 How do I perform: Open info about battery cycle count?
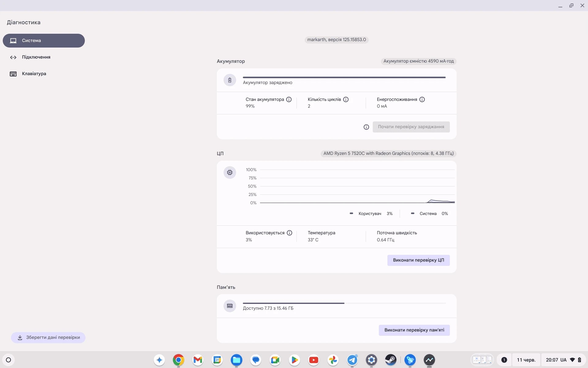(346, 99)
